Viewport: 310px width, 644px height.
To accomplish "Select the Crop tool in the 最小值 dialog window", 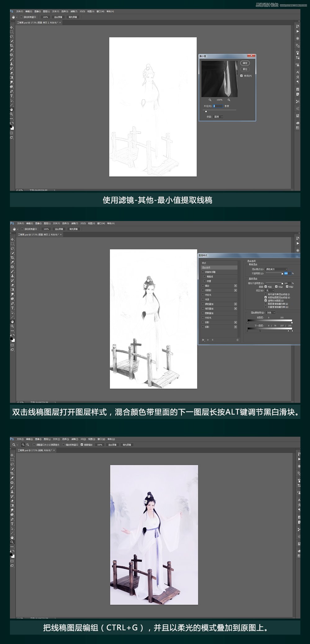I will (12, 46).
